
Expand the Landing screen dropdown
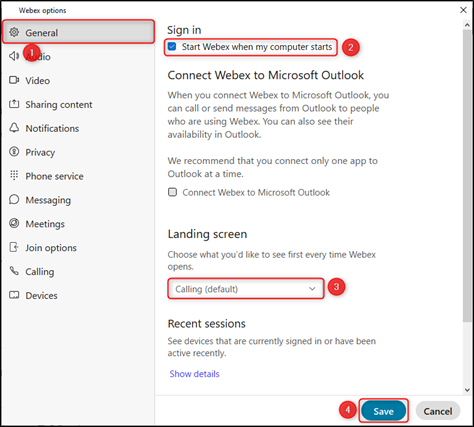(x=246, y=289)
